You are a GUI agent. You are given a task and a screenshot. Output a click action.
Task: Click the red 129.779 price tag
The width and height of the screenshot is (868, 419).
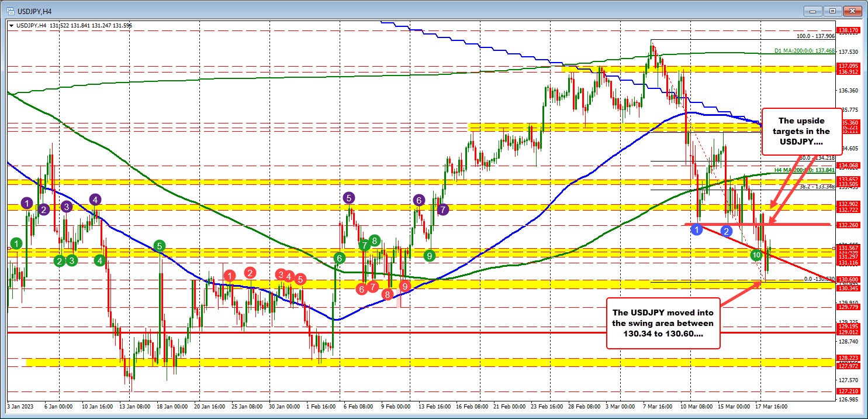[x=848, y=307]
